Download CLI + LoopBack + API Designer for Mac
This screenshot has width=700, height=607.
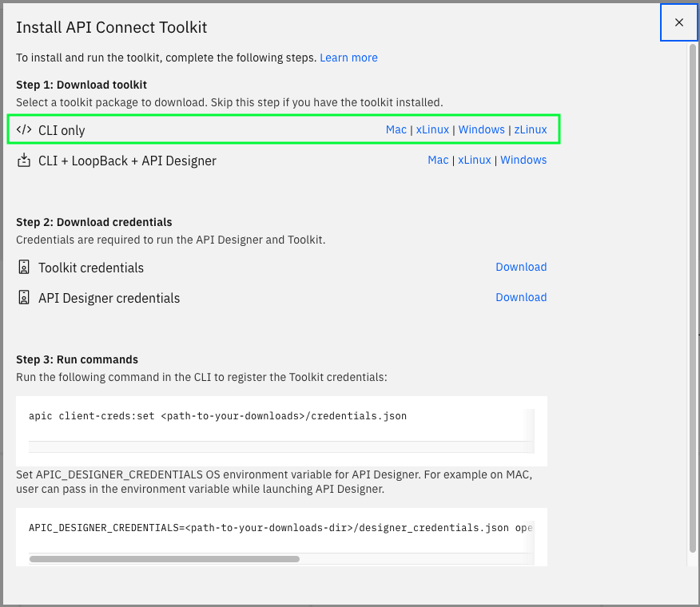tap(438, 160)
